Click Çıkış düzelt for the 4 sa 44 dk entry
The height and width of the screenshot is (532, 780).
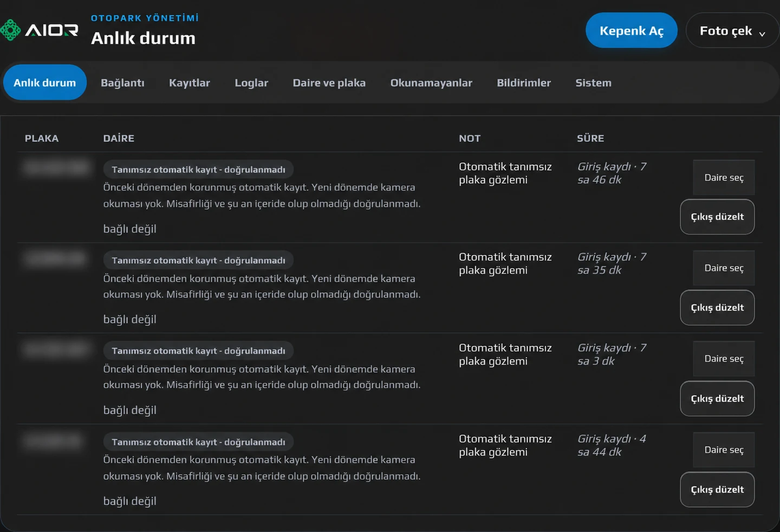717,489
